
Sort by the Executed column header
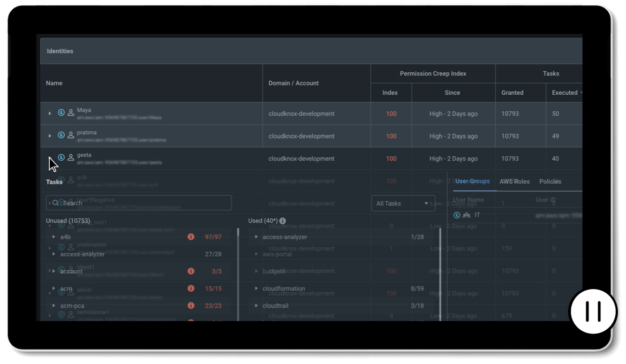coord(565,93)
